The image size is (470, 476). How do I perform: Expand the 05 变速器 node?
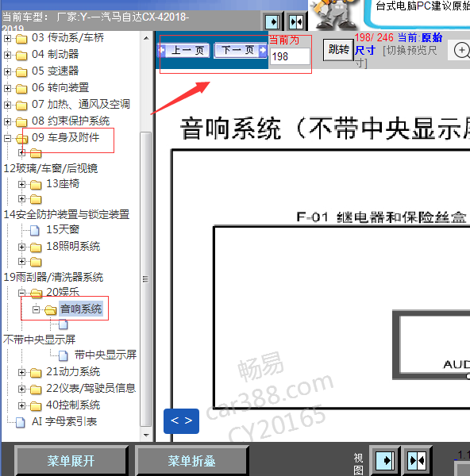(7, 72)
